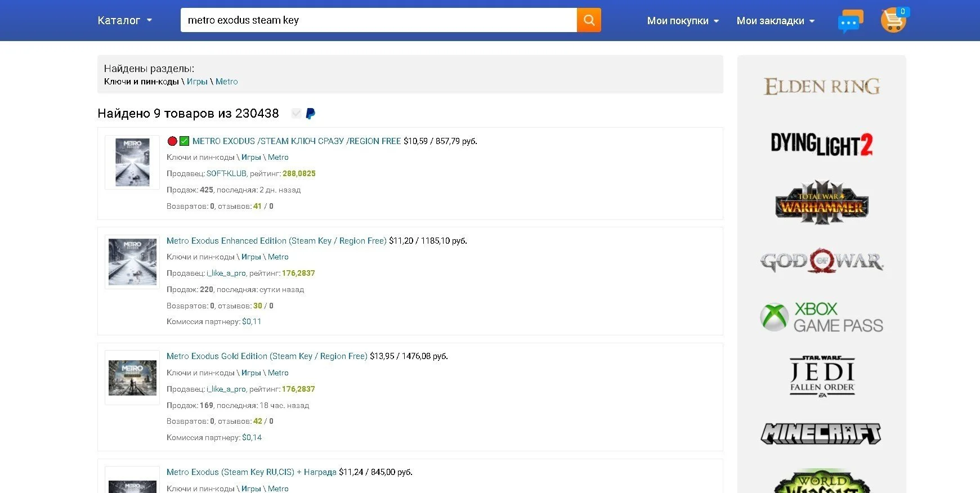Screen dimensions: 980x493
Task: Open the God of War logo banner
Action: tap(822, 261)
